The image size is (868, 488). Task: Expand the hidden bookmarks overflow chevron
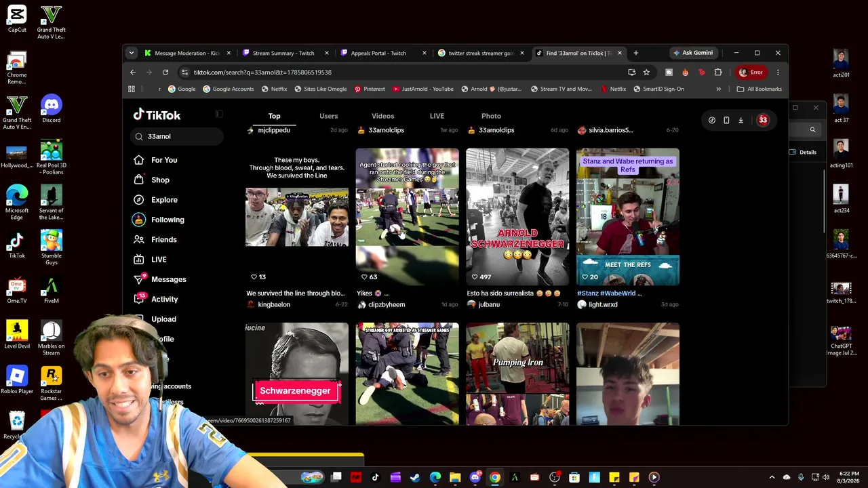(x=718, y=89)
